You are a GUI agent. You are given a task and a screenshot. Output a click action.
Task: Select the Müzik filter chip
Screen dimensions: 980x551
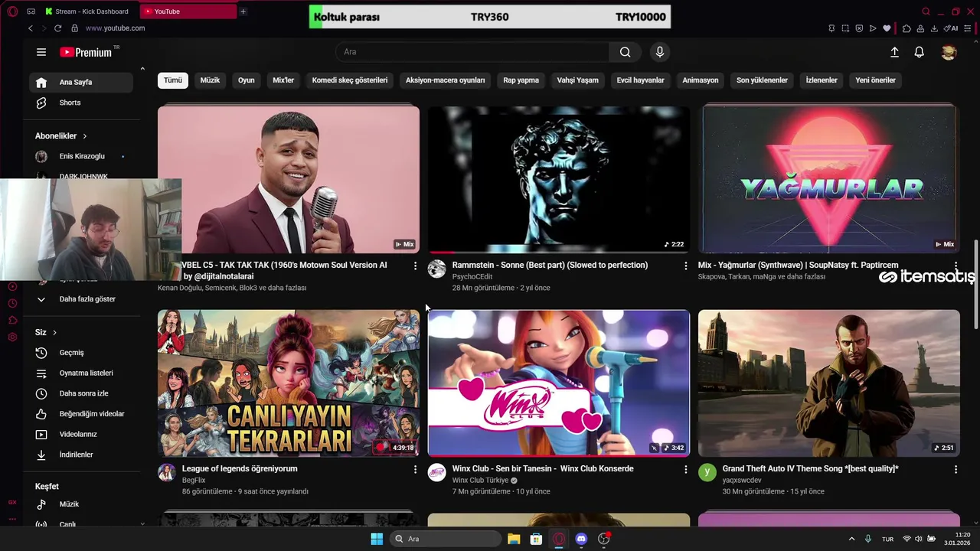pos(210,80)
